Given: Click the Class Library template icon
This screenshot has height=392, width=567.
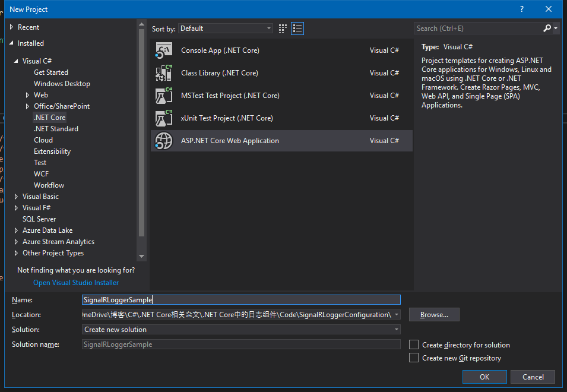Looking at the screenshot, I should pyautogui.click(x=164, y=73).
